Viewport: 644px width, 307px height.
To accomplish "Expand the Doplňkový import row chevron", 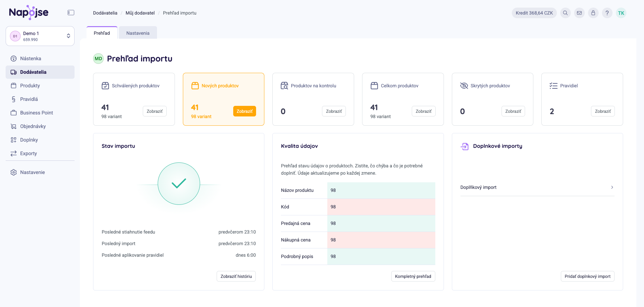I will coord(612,187).
